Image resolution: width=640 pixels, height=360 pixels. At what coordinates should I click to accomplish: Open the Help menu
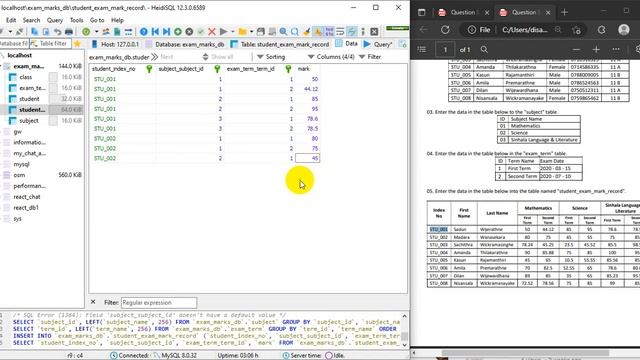[x=117, y=20]
